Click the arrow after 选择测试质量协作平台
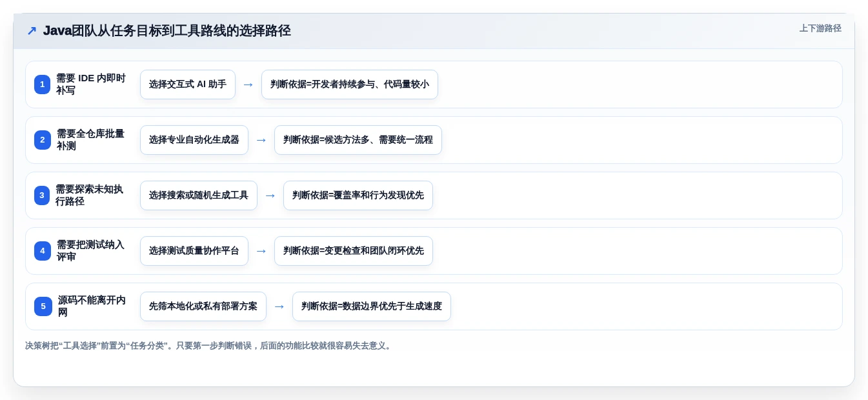 [x=261, y=251]
